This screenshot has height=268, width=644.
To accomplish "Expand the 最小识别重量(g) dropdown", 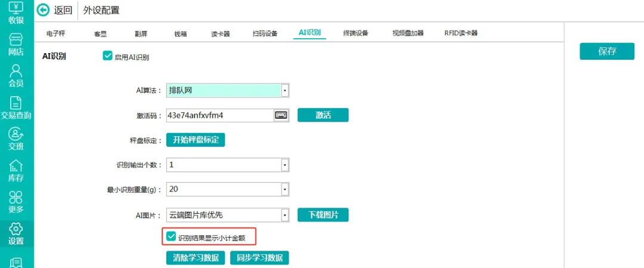I will (x=284, y=189).
